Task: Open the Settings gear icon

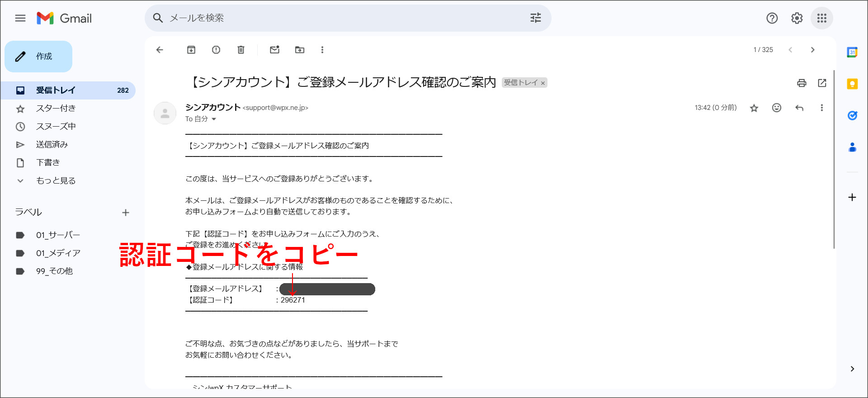Action: pos(797,18)
